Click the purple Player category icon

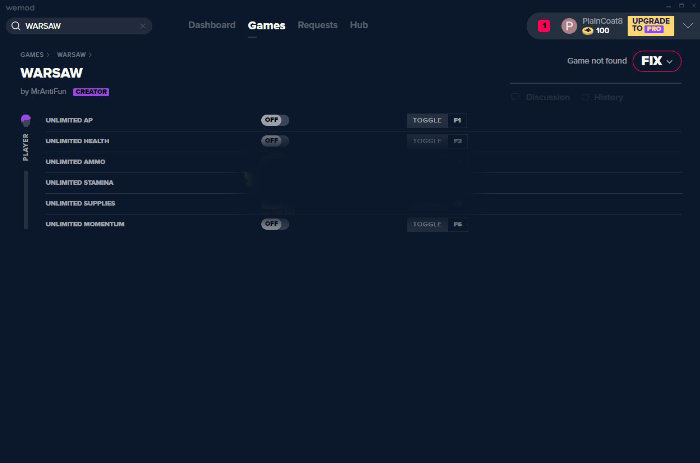[26, 120]
